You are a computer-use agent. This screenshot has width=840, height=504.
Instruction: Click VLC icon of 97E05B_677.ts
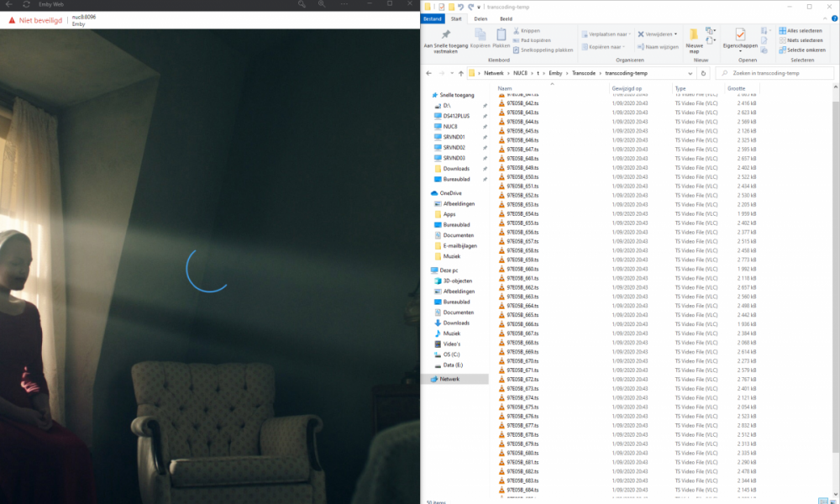(501, 426)
